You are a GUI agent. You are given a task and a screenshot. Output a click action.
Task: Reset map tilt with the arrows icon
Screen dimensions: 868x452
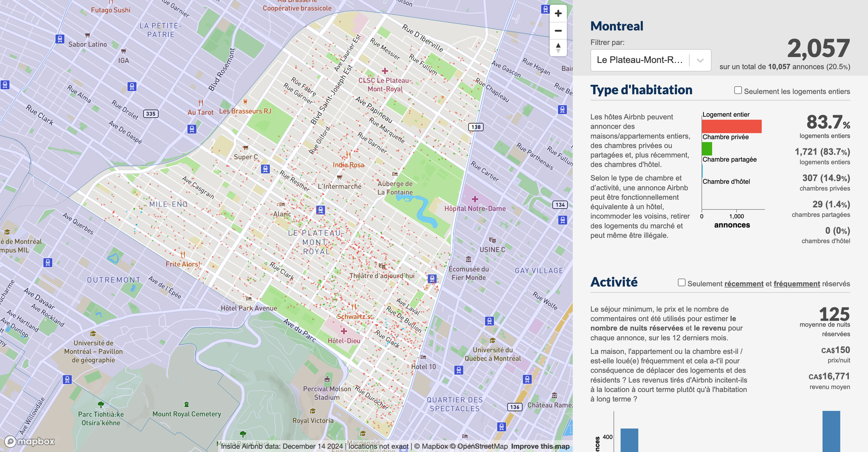pyautogui.click(x=558, y=48)
